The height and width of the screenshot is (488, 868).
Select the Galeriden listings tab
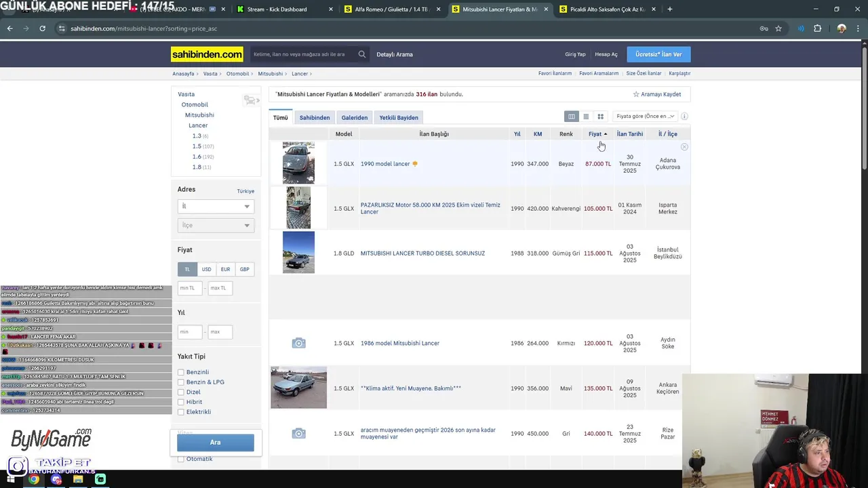(x=355, y=117)
